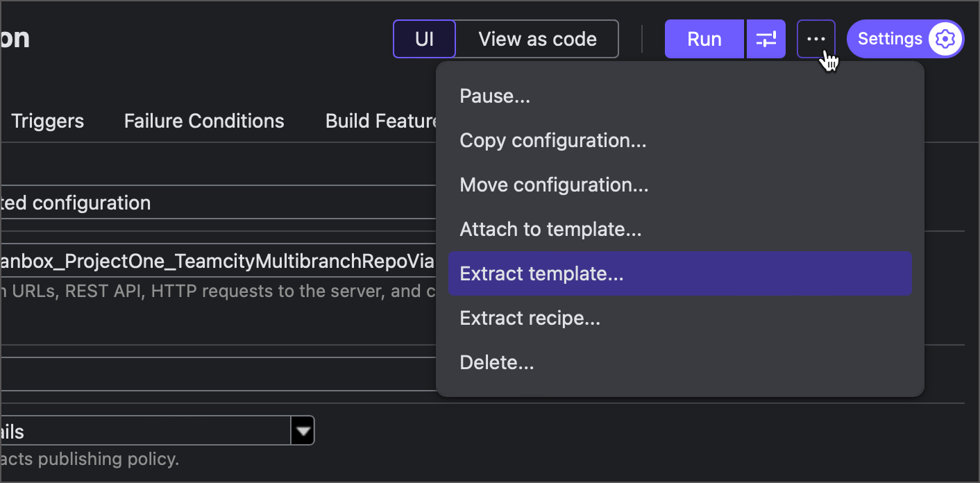Screen dimensions: 980x483
Task: Click the artifacts policy input field
Action: tap(139, 430)
